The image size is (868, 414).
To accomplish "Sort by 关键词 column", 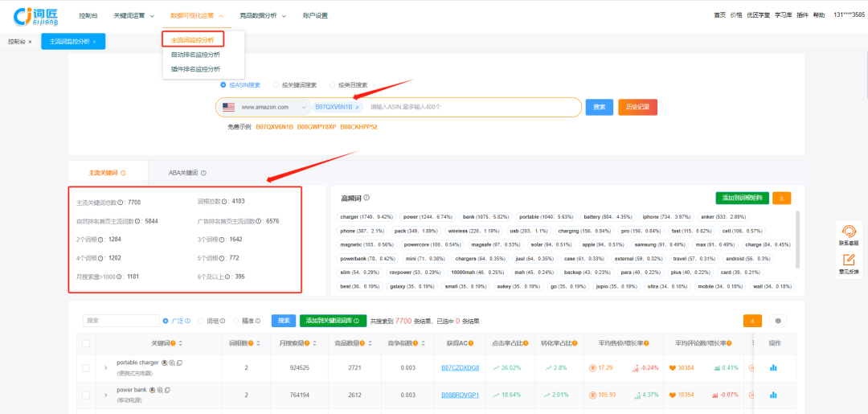I will point(181,343).
